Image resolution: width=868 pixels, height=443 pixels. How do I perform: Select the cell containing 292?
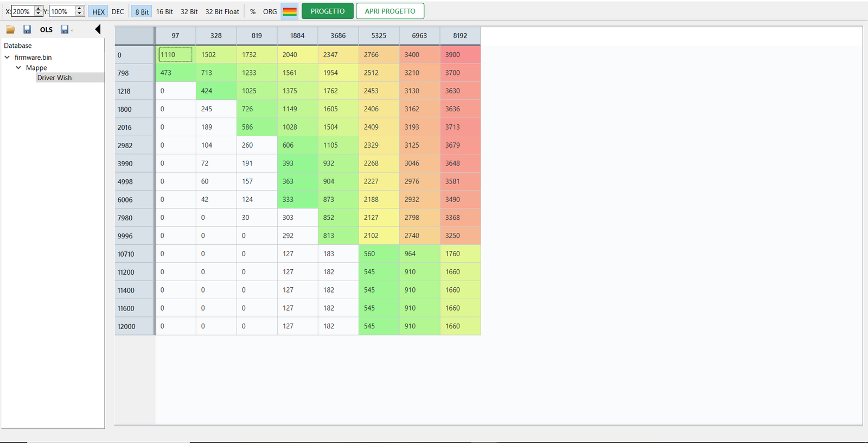[x=297, y=236]
